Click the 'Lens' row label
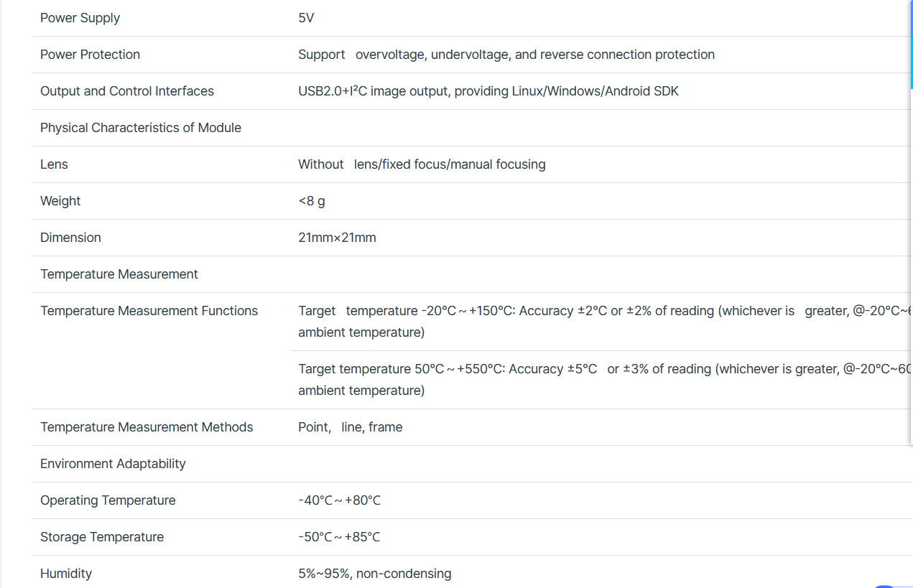 tap(54, 164)
